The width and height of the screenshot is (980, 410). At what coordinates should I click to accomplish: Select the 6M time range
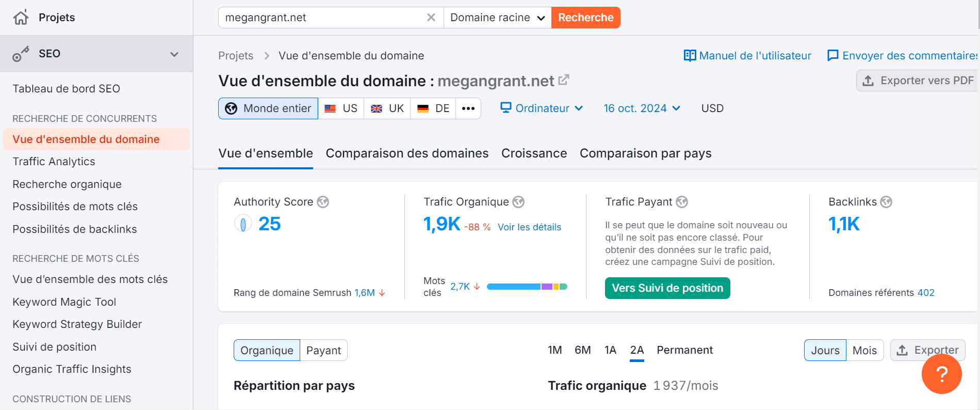(x=583, y=350)
